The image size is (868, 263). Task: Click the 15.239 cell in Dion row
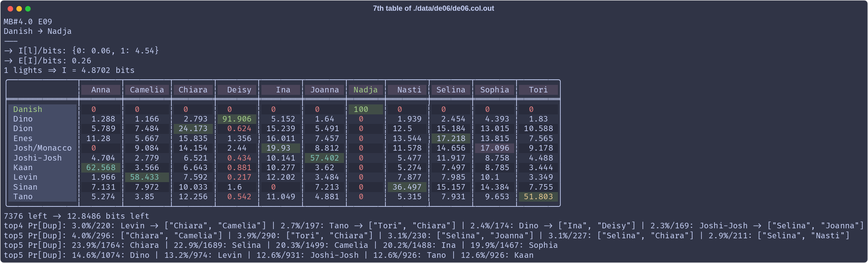point(281,129)
